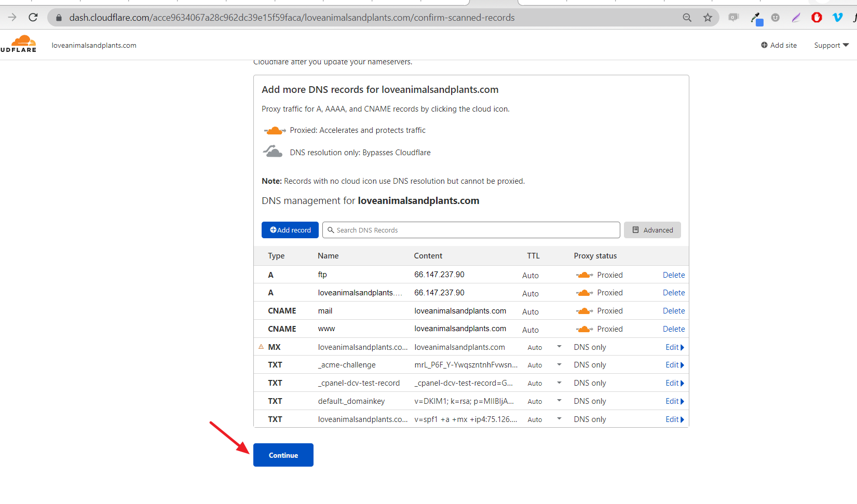Click the address bar URL
857x504 pixels.
pos(292,18)
